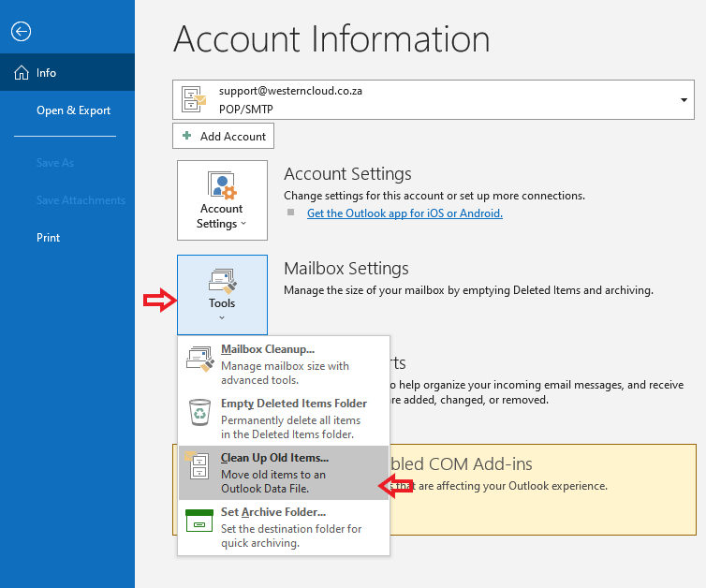Select the Info tab in the sidebar
Viewport: 706px width, 588px height.
click(67, 72)
